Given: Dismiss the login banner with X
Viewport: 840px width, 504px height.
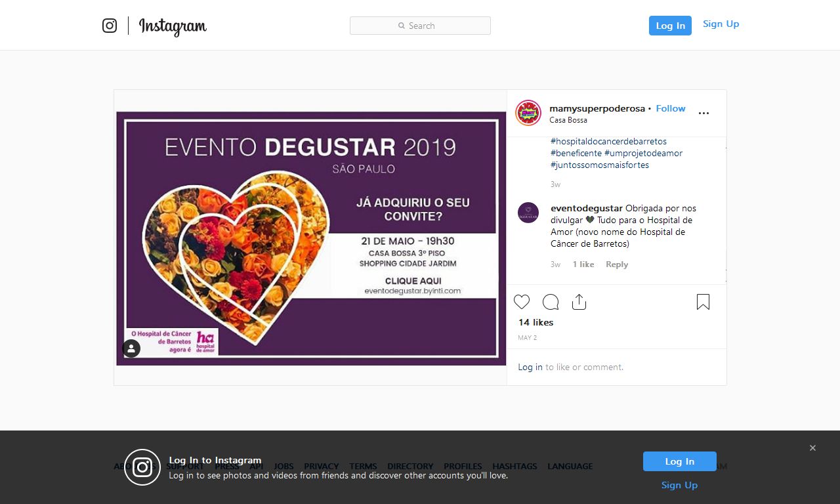Looking at the screenshot, I should click(812, 448).
